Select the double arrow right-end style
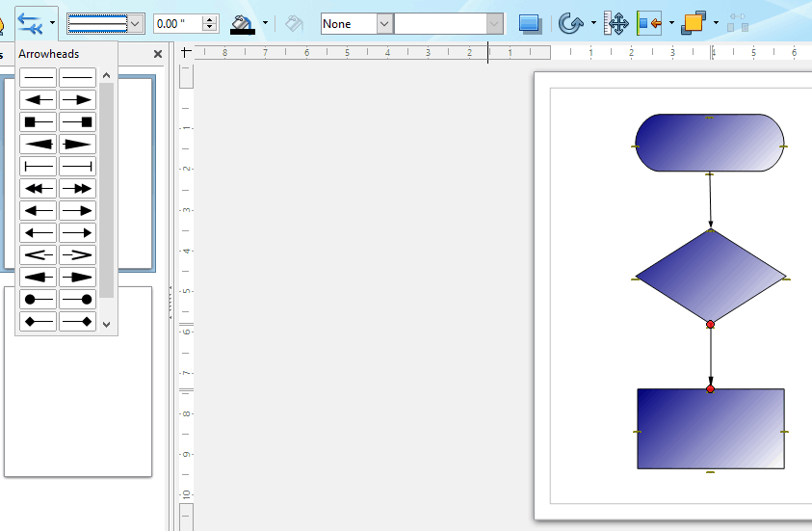The height and width of the screenshot is (531, 812). pyautogui.click(x=77, y=189)
